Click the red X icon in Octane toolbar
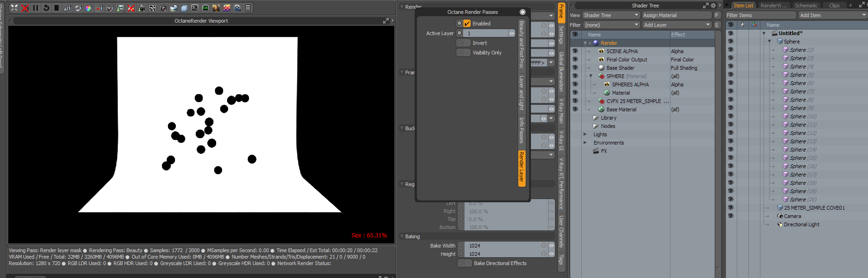Screen dimensions: 868x278 coord(131,8)
